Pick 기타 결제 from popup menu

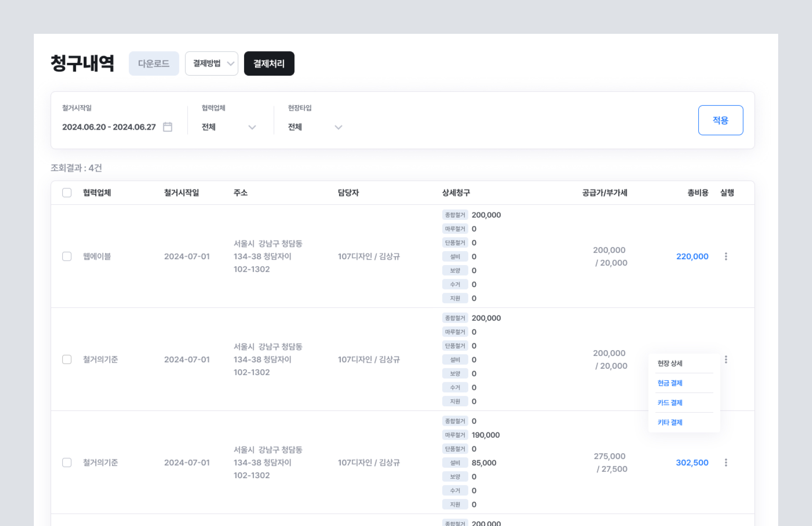click(x=670, y=422)
